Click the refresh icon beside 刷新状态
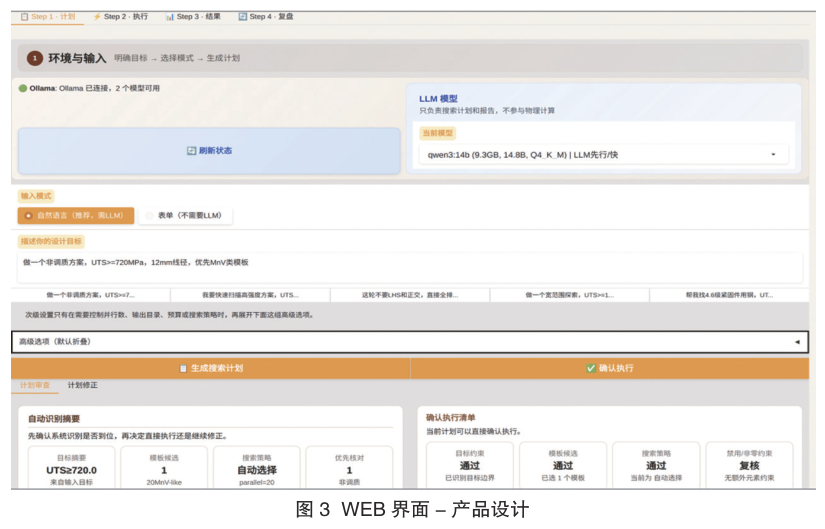Image resolution: width=825 pixels, height=529 pixels. [192, 151]
